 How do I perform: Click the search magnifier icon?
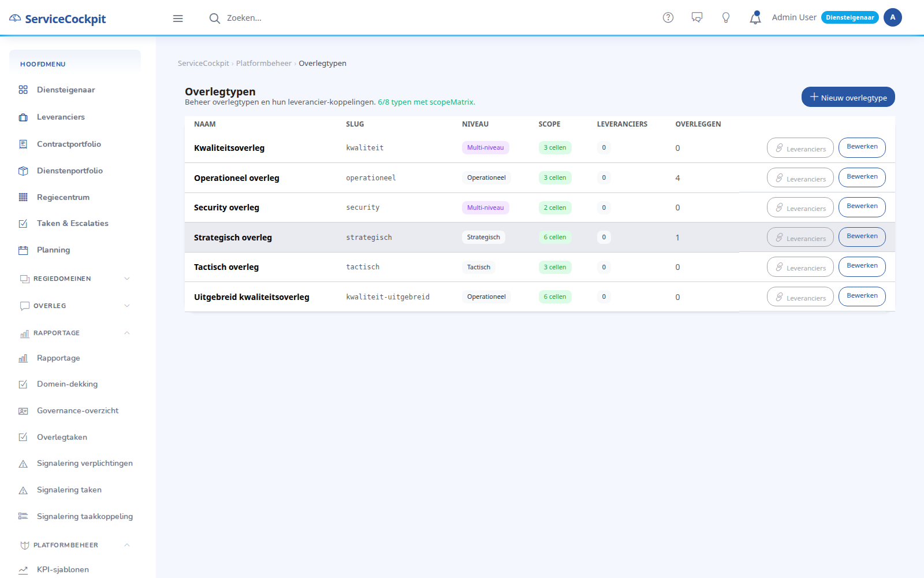(x=214, y=18)
